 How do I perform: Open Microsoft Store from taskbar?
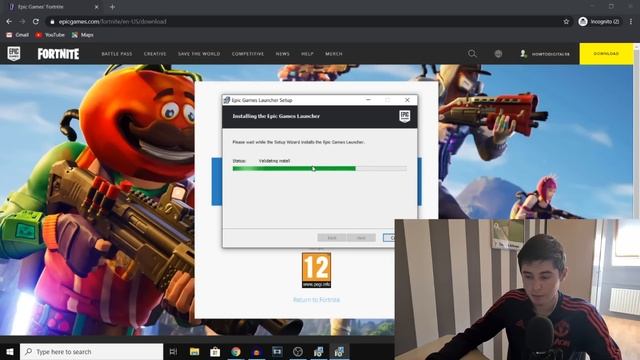[x=215, y=351]
